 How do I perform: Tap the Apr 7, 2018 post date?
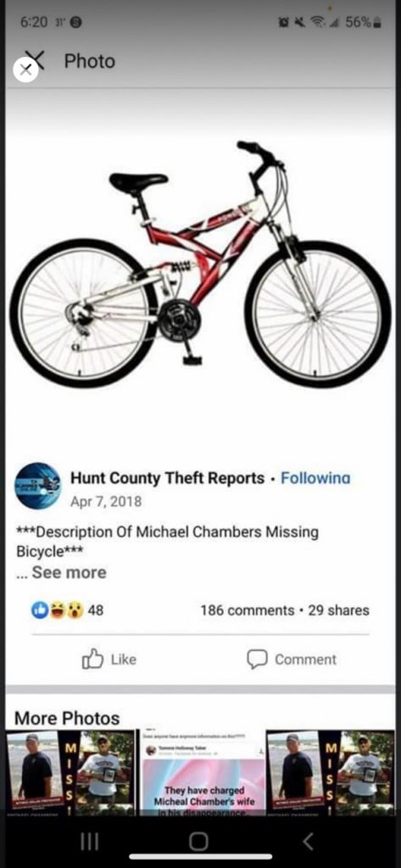coord(106,502)
